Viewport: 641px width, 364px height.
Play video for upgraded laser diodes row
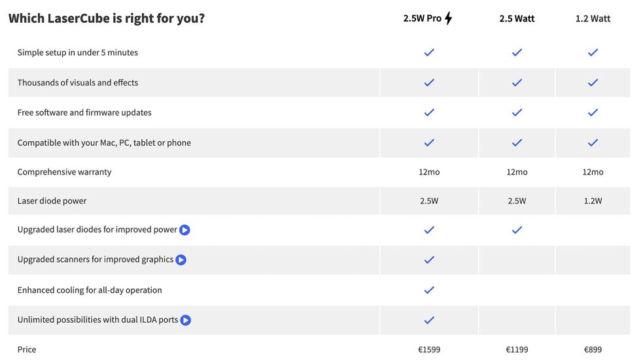click(x=185, y=230)
